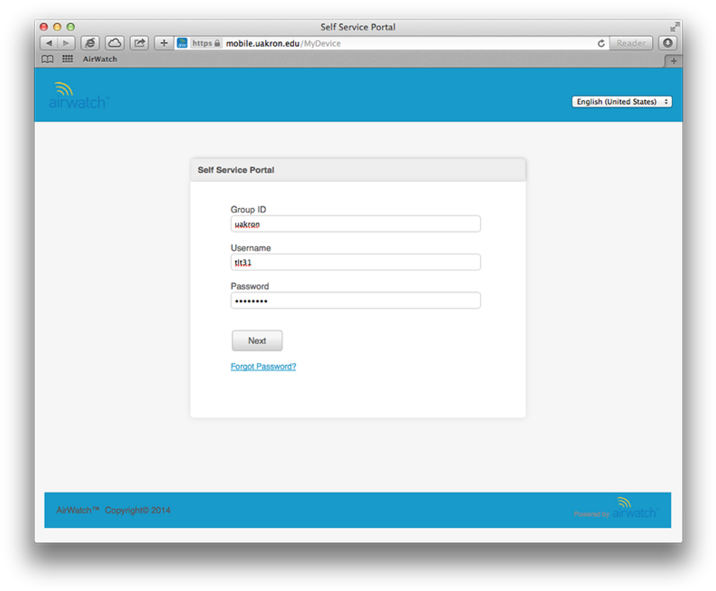Open the Reading List book icon
716x591 pixels.
[x=48, y=60]
